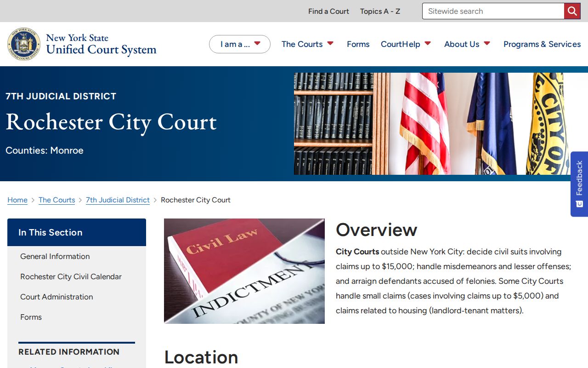The height and width of the screenshot is (368, 588).
Task: Go to Home breadcrumb
Action: pos(17,200)
